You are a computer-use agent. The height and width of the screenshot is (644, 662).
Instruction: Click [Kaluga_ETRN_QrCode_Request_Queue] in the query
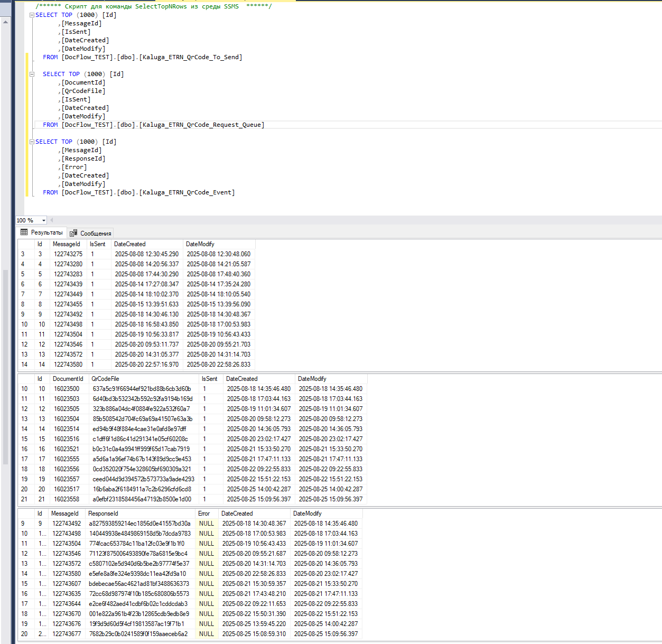[202, 125]
